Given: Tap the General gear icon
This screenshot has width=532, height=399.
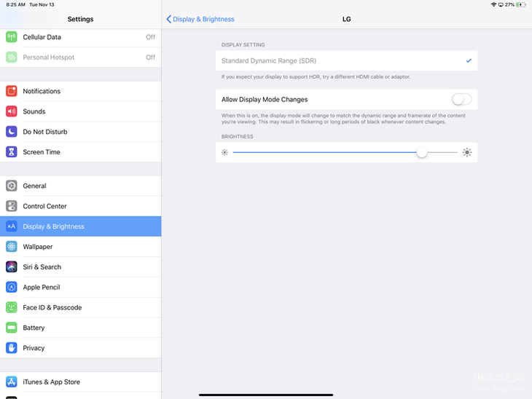Looking at the screenshot, I should pos(12,186).
